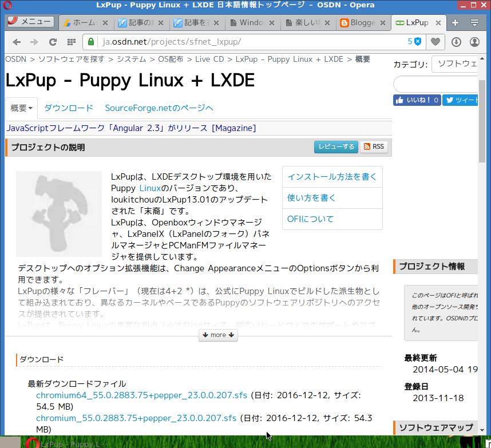Open the tab menu list icon
Viewport: 491px width, 448px height.
pos(474,22)
